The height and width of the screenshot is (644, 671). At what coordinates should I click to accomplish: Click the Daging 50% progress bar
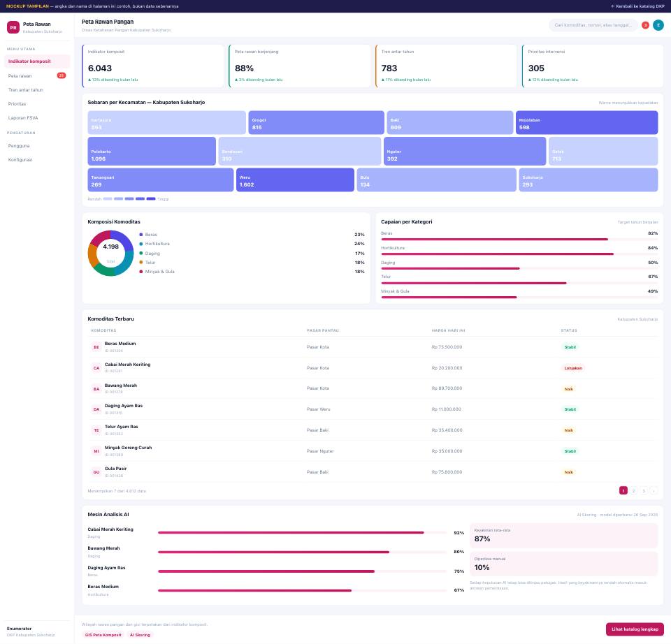[519, 268]
